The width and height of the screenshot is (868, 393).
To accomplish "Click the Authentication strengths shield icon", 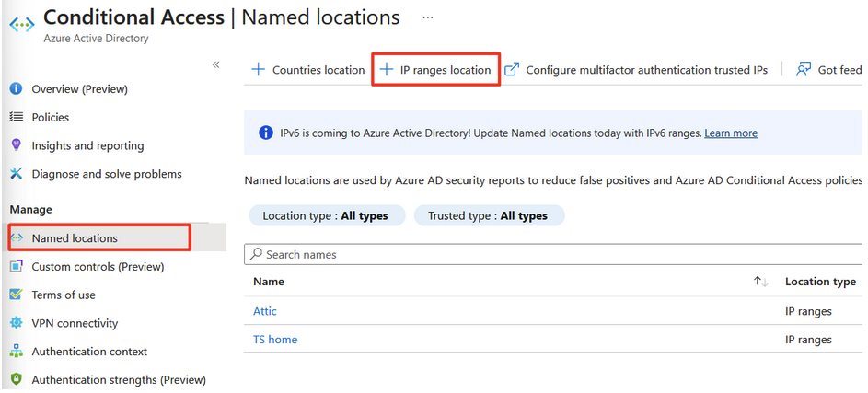I will pyautogui.click(x=16, y=379).
